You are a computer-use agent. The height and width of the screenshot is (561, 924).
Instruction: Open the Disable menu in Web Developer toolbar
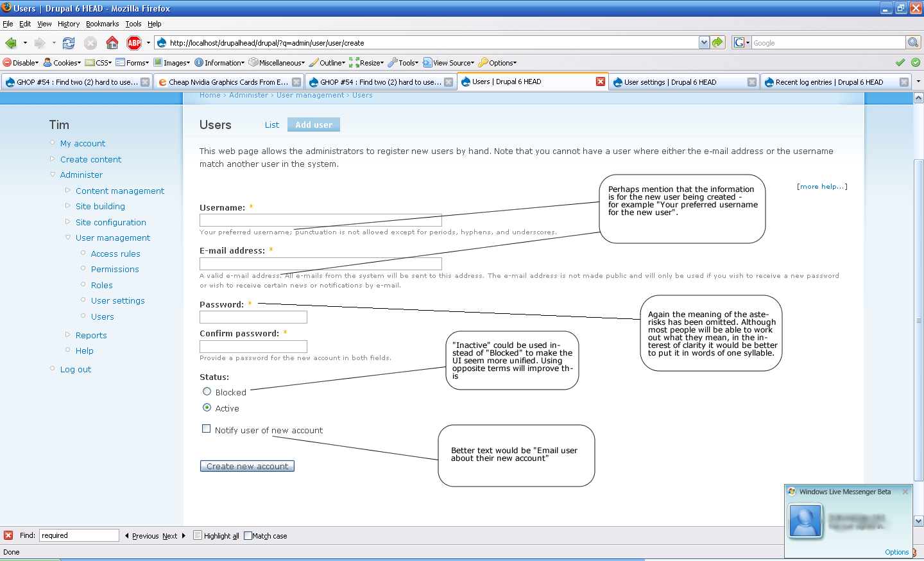[21, 63]
